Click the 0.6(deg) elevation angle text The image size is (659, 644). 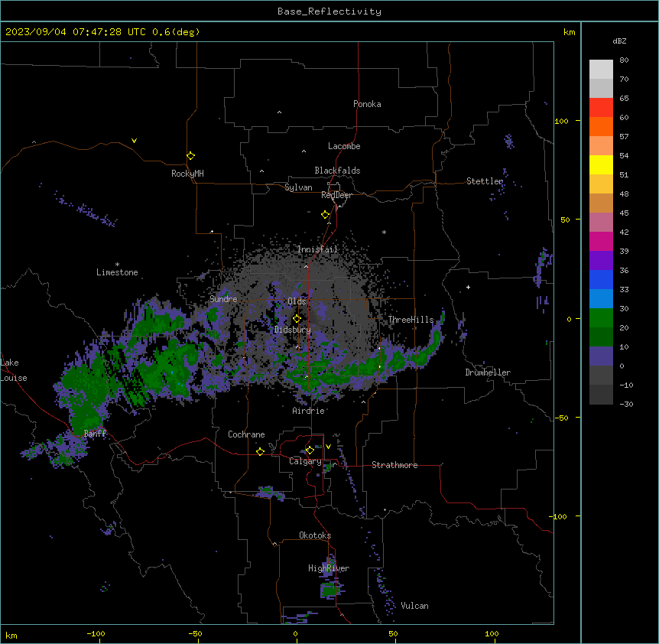(176, 32)
